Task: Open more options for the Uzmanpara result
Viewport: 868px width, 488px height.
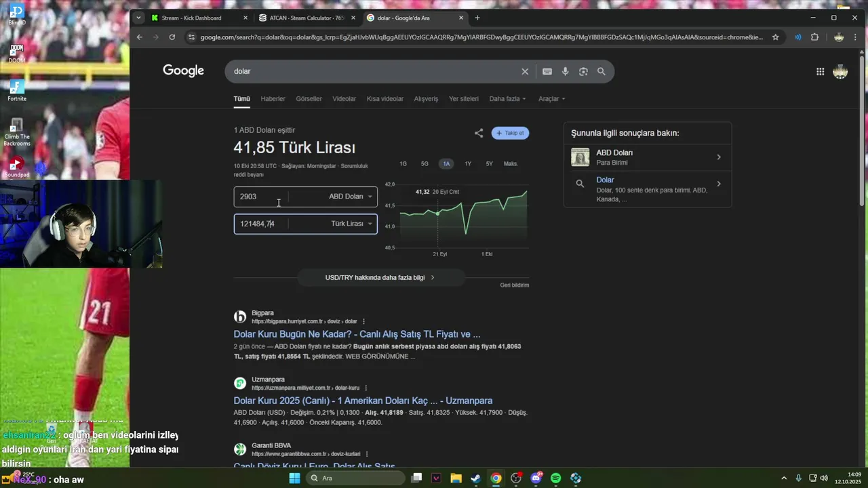Action: click(x=366, y=388)
